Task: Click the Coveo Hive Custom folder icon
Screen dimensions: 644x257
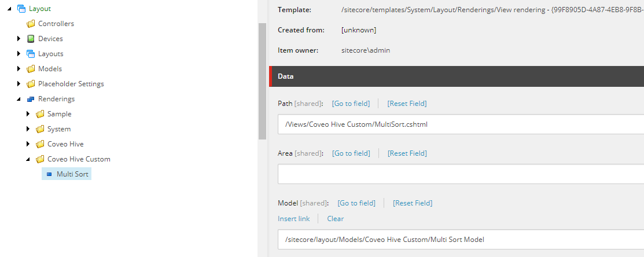Action: [40, 159]
